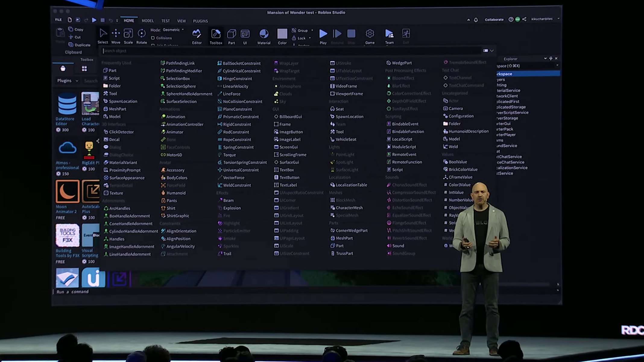
Task: Insert a ProximityPrompt object
Action: click(122, 170)
